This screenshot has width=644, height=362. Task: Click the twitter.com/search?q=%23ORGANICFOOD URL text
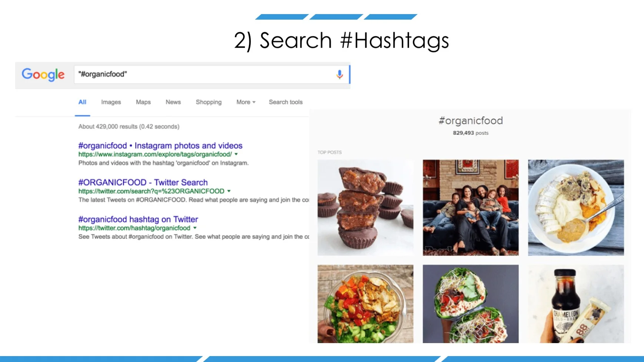151,191
